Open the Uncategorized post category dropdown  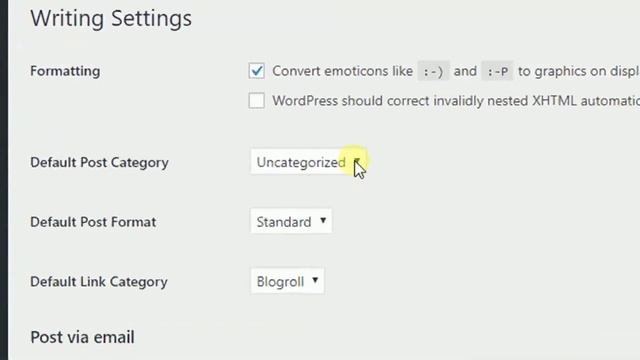pyautogui.click(x=309, y=162)
